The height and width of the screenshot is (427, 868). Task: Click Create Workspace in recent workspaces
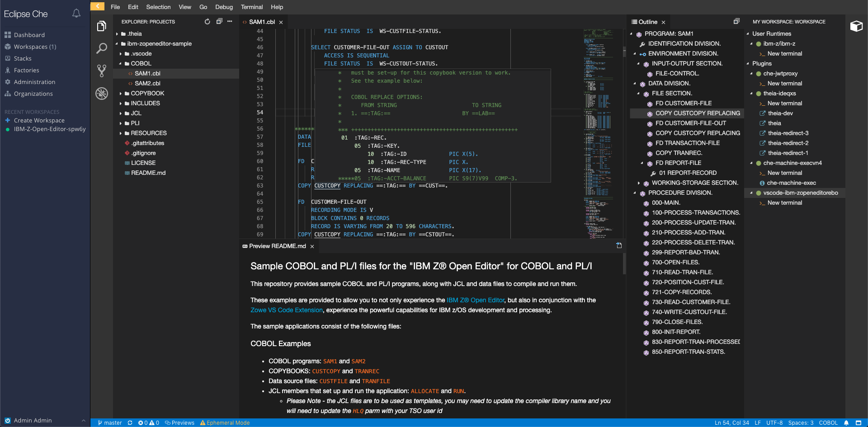(x=39, y=120)
